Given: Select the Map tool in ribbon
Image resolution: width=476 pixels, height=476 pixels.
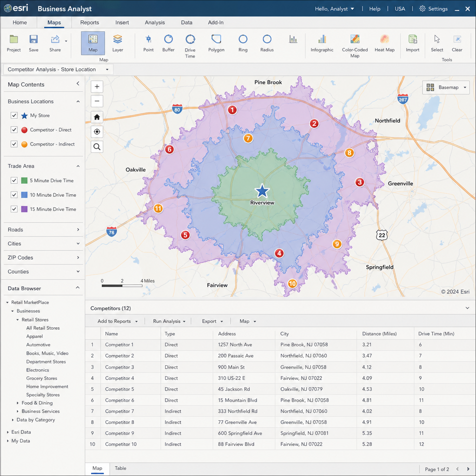Looking at the screenshot, I should [x=93, y=43].
